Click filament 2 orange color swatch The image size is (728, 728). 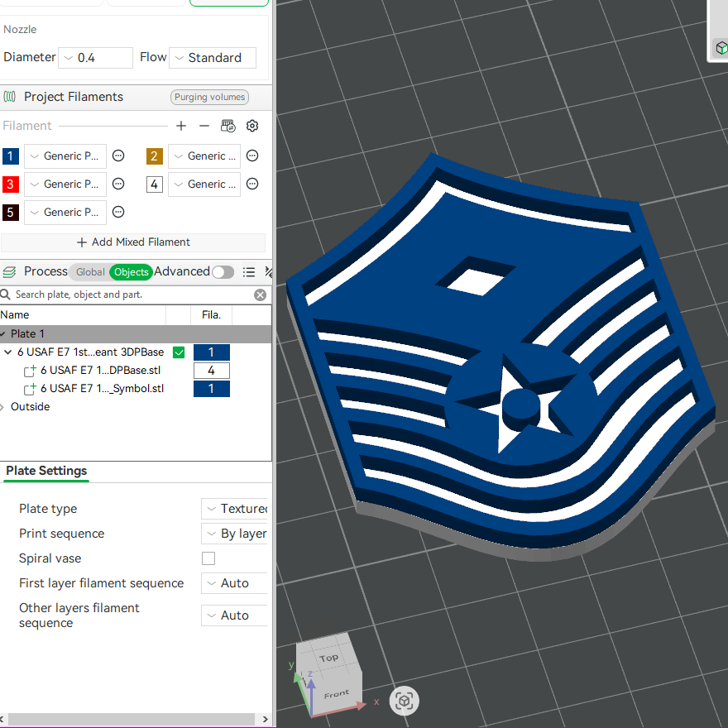pos(154,156)
